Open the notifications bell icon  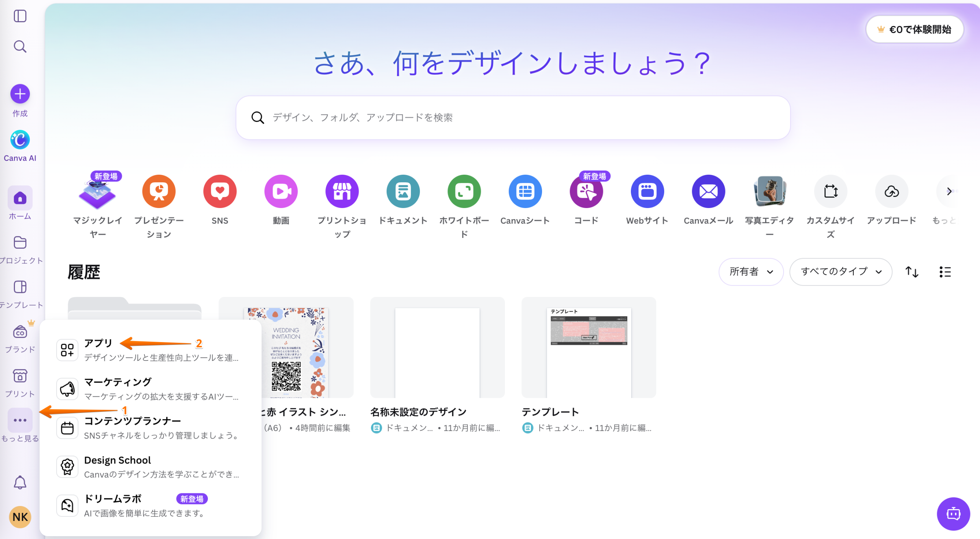coord(20,482)
